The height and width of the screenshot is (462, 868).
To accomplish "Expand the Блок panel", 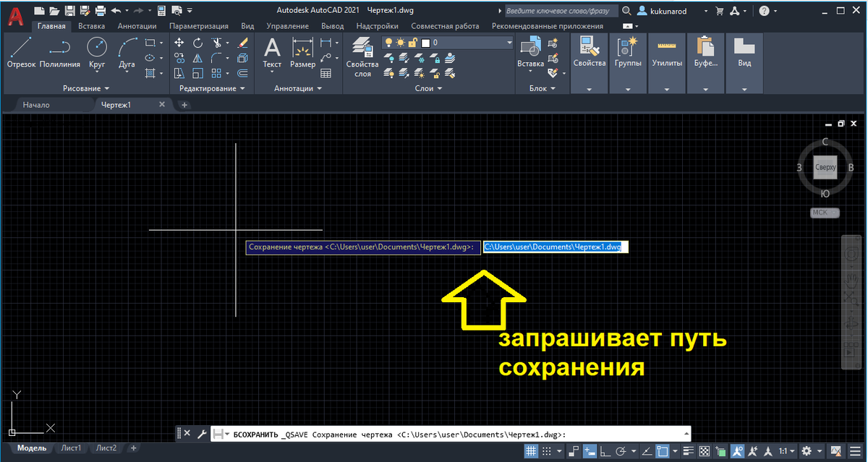I will pyautogui.click(x=542, y=88).
